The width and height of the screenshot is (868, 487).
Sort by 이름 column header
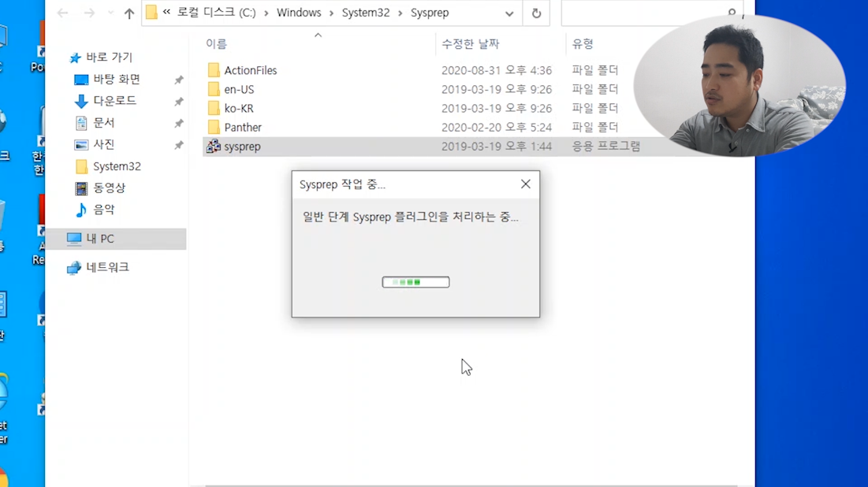(x=217, y=43)
